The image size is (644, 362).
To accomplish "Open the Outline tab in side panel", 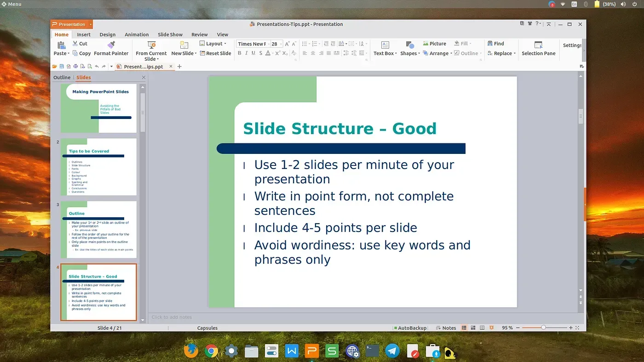I will [62, 78].
